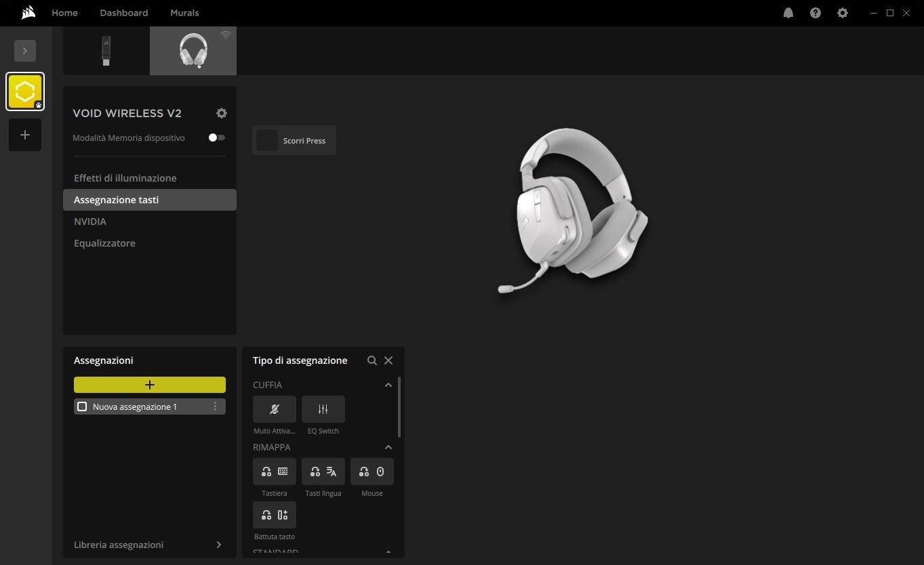Select the Tastiera remap icon
This screenshot has height=565, width=924.
[x=274, y=472]
